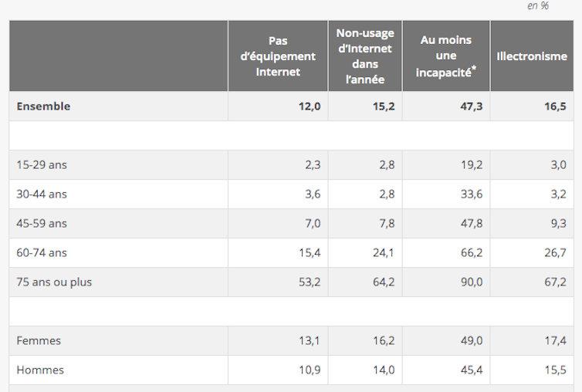Viewport: 582px width, 392px height.
Task: Click the 'en %' unit note
Action: click(538, 6)
